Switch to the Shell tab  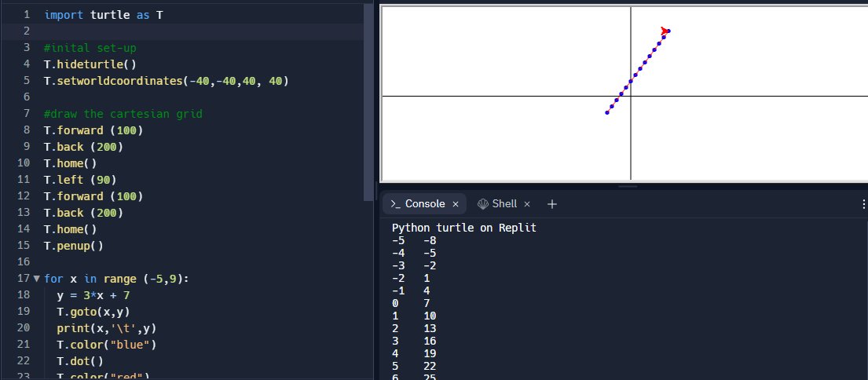(x=504, y=204)
